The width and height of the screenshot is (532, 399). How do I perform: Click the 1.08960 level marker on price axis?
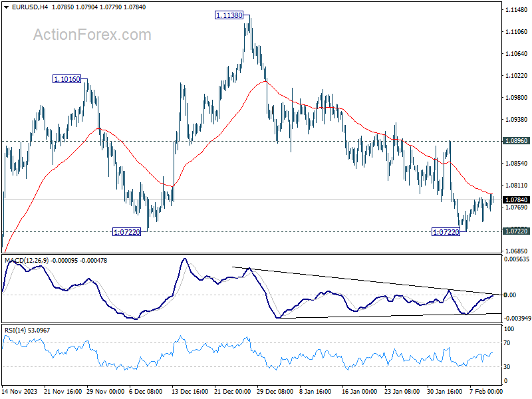(x=517, y=141)
